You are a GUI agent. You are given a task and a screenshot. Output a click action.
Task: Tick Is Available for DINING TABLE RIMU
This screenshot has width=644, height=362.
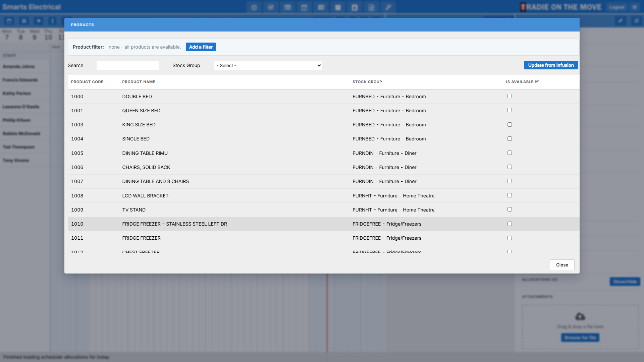[x=509, y=153]
